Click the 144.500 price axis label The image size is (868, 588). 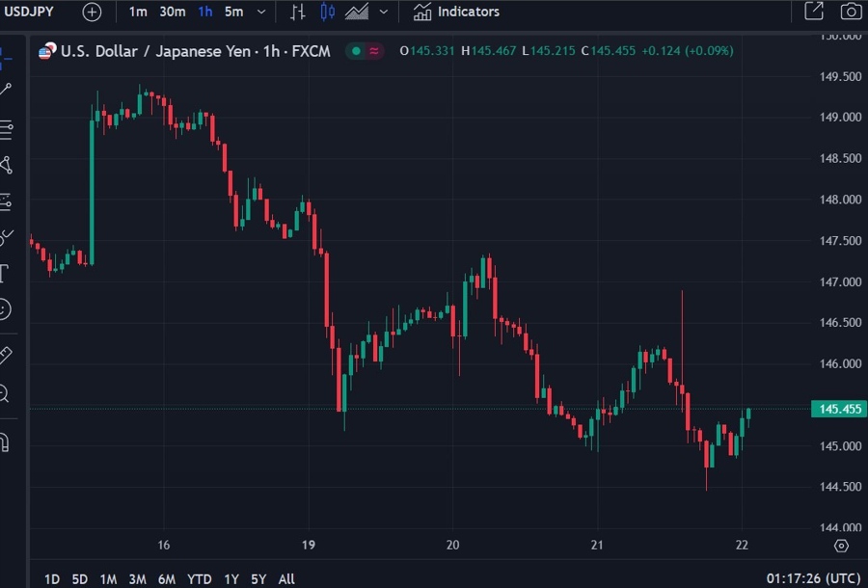(x=840, y=487)
